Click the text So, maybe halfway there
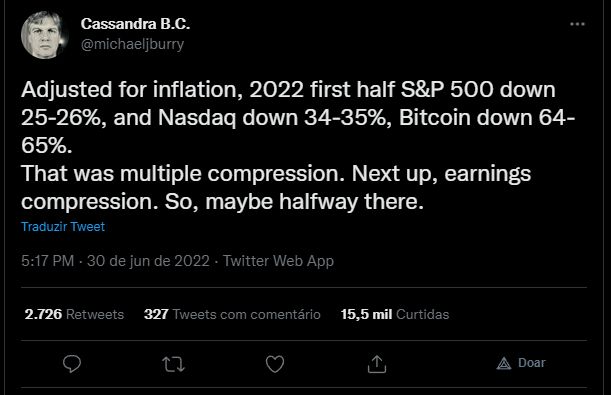The image size is (611, 395). [x=294, y=202]
